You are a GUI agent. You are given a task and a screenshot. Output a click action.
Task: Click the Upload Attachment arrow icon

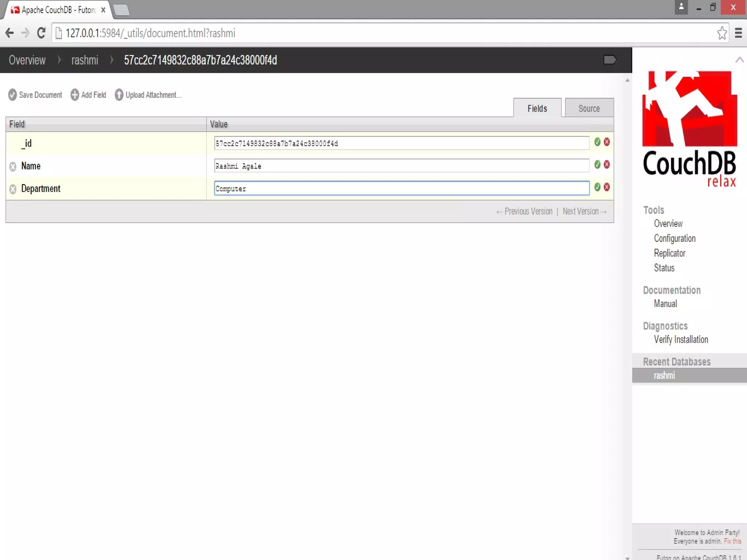(119, 95)
